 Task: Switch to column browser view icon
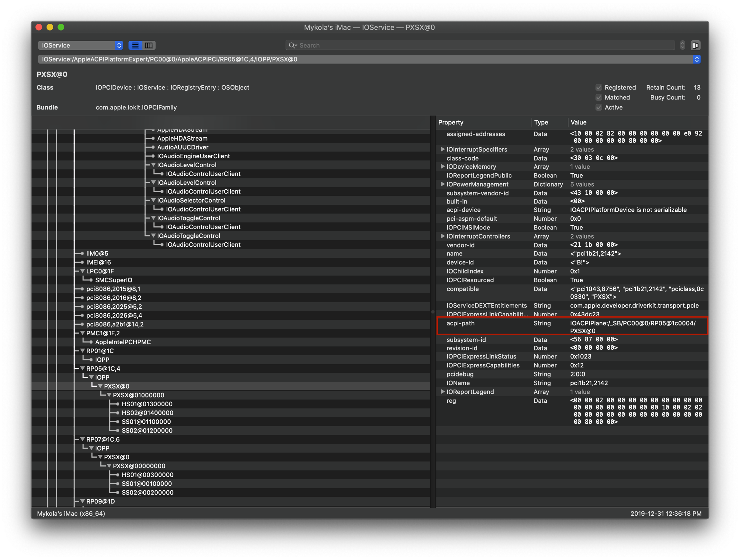[x=149, y=45]
